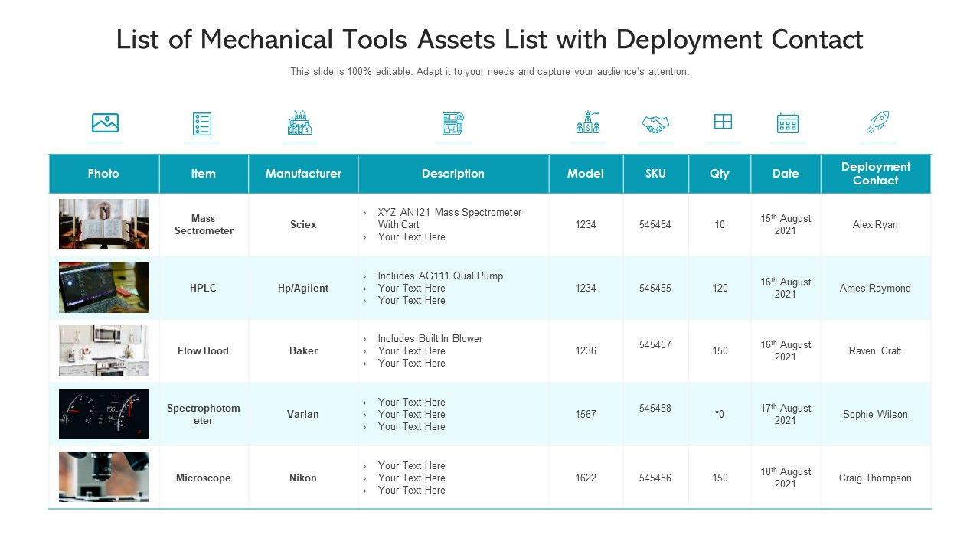Click the Description column header
The height and width of the screenshot is (551, 980).
click(453, 174)
